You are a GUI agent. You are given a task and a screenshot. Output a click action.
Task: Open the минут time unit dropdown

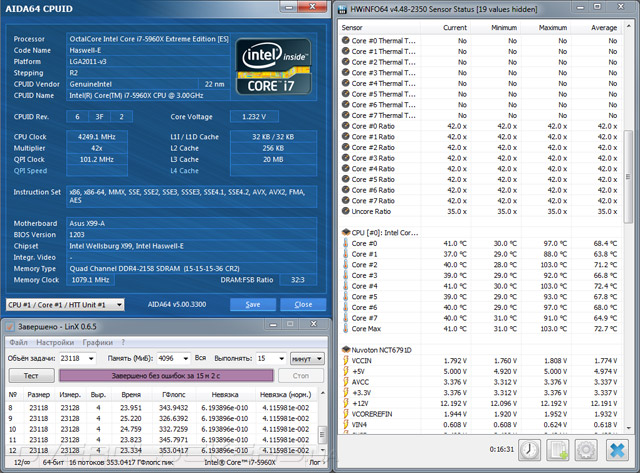pyautogui.click(x=307, y=358)
